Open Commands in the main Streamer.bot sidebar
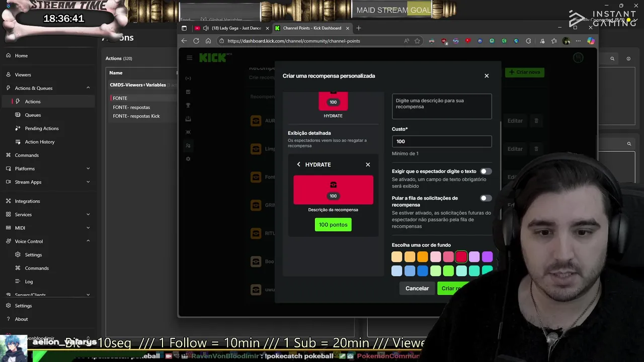The width and height of the screenshot is (644, 362). coord(27,155)
